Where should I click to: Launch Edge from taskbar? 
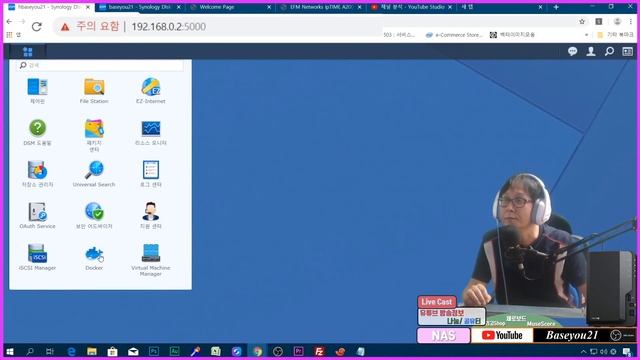pyautogui.click(x=71, y=351)
